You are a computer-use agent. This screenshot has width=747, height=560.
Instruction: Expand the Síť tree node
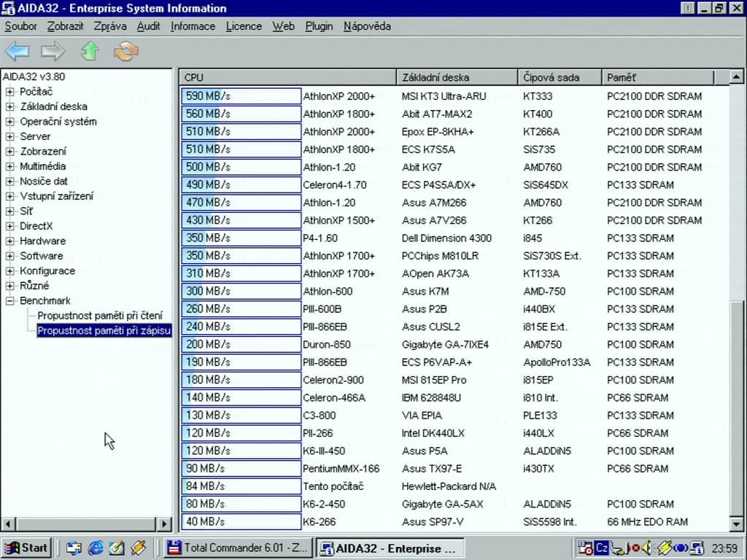[9, 211]
